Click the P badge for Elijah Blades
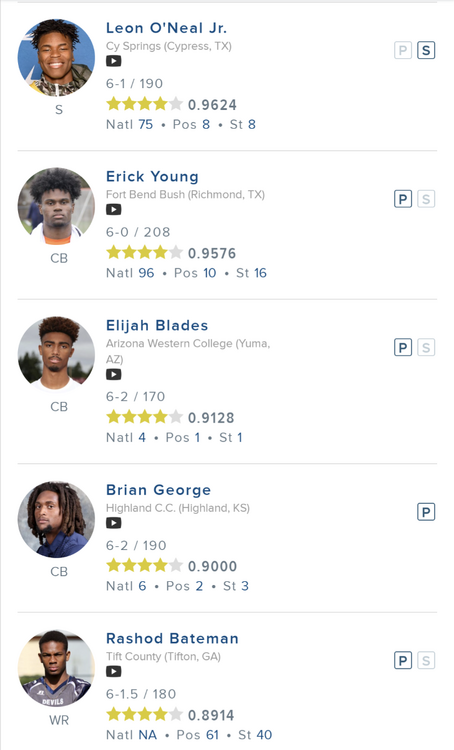This screenshot has width=454, height=750. coord(403,348)
